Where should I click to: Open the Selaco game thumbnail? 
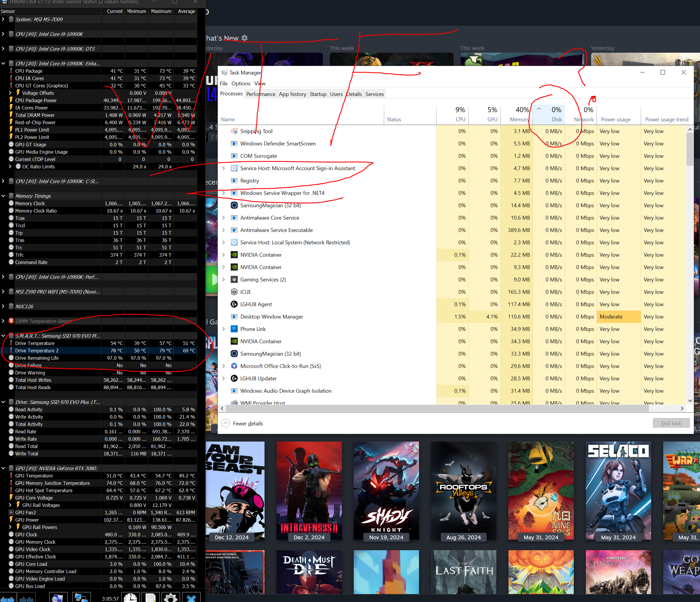(x=618, y=491)
